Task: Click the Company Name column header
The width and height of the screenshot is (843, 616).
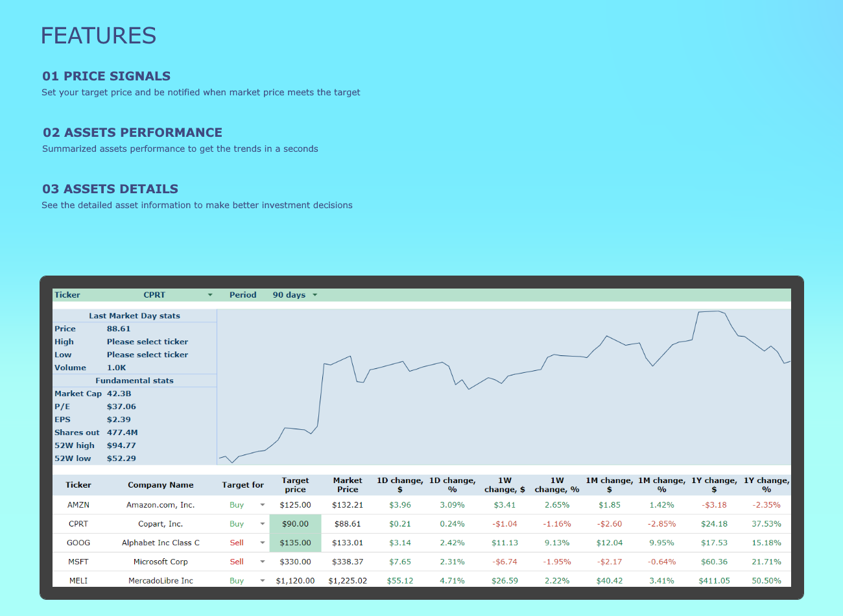Action: click(161, 485)
